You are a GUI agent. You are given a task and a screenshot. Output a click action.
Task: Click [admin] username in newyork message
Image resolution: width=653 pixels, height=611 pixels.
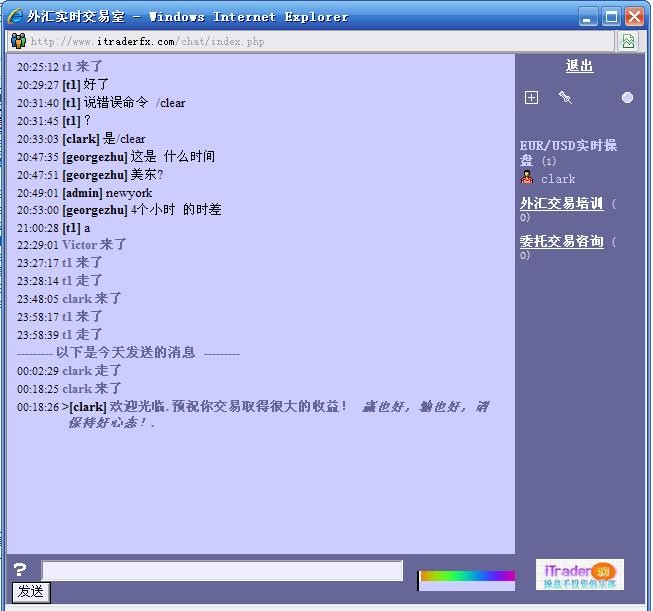82,193
